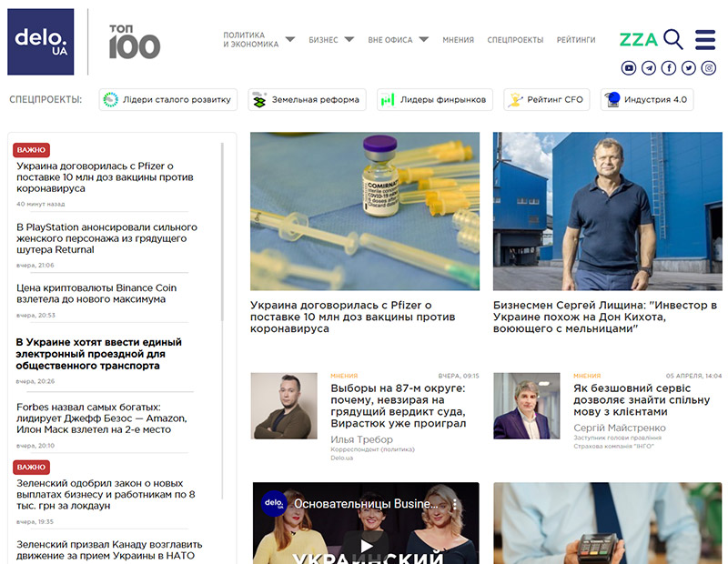This screenshot has width=728, height=564.
Task: Open the Рейтинг CFO special project button
Action: click(x=547, y=100)
